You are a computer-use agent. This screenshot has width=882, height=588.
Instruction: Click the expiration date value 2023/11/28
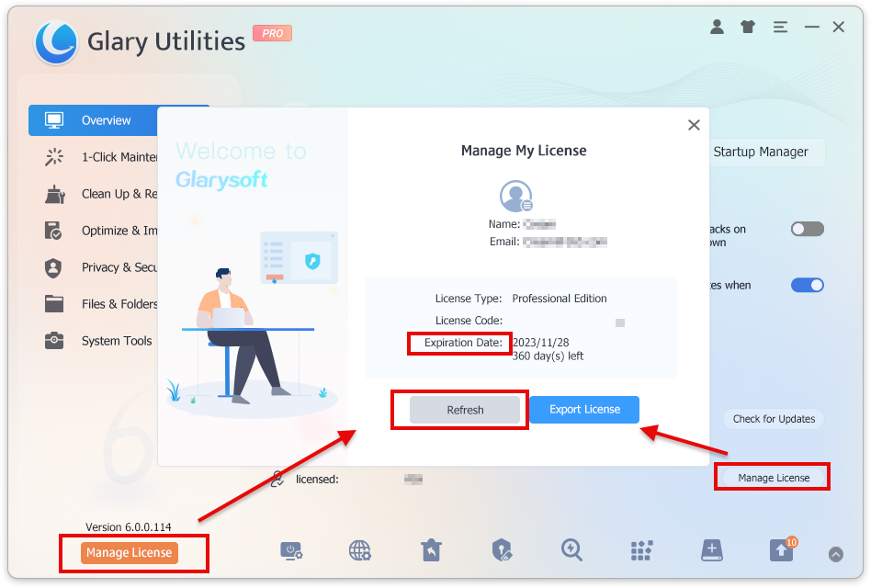click(540, 342)
